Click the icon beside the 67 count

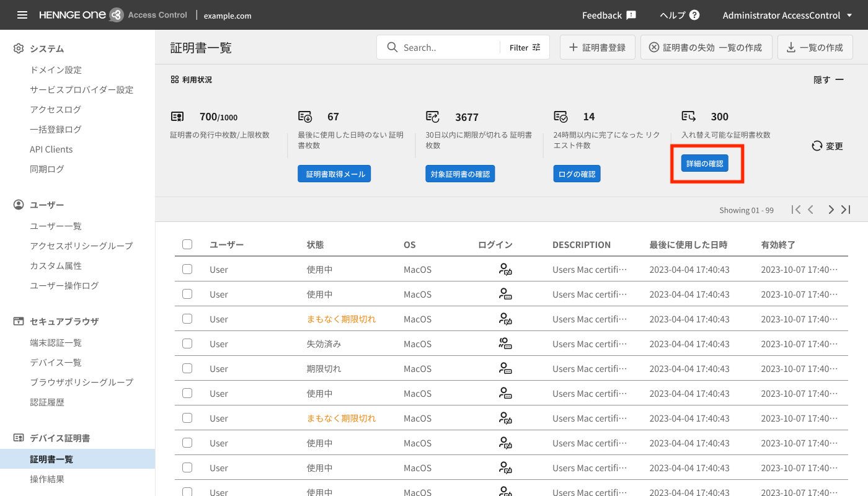pos(305,117)
